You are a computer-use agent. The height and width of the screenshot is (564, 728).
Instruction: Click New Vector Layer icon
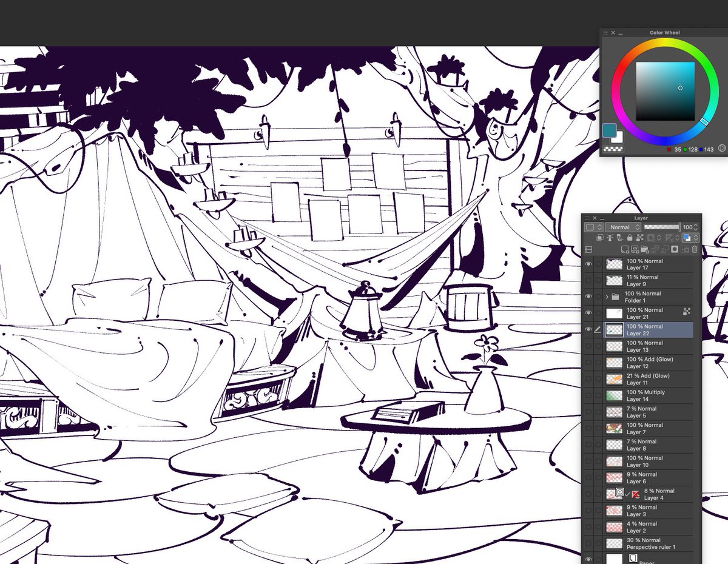tap(635, 249)
